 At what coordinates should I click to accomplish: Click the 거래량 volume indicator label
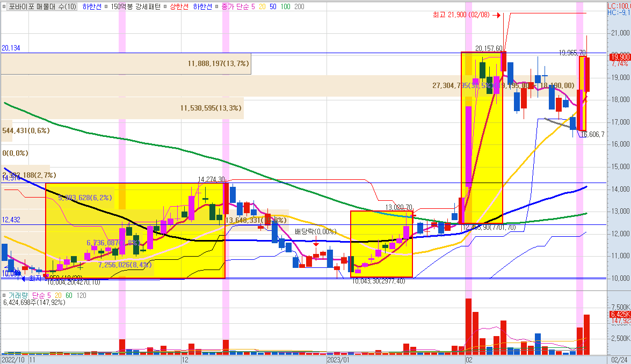coord(18,295)
